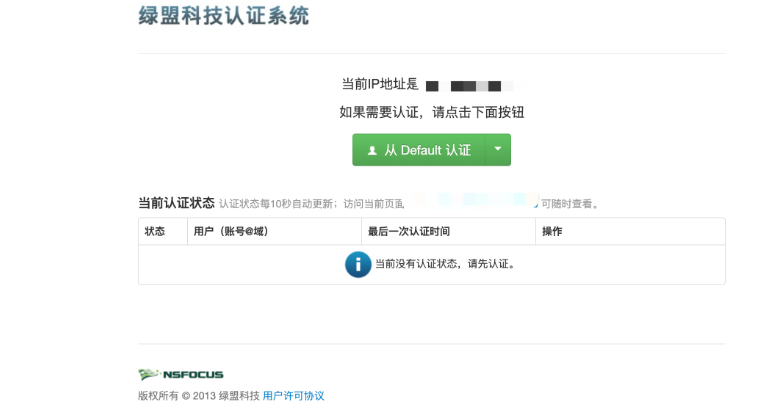Click the NSFOCUS logo in footer

tap(181, 375)
